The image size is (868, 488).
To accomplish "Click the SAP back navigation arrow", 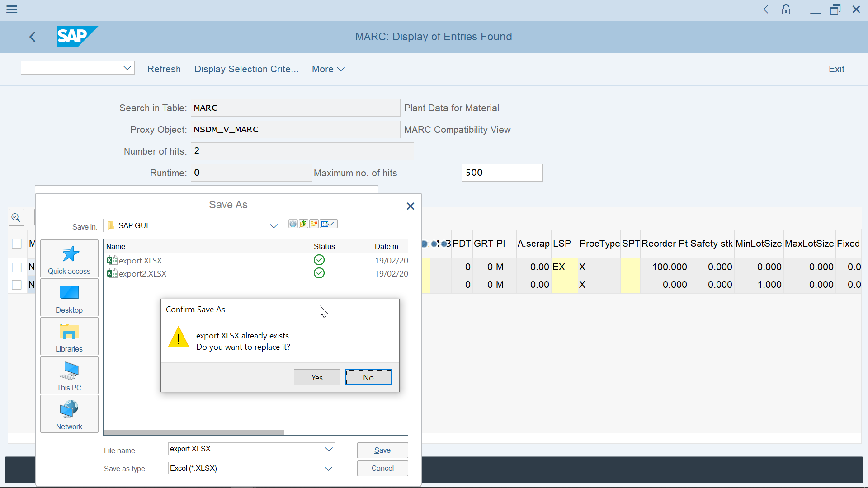I will click(33, 36).
